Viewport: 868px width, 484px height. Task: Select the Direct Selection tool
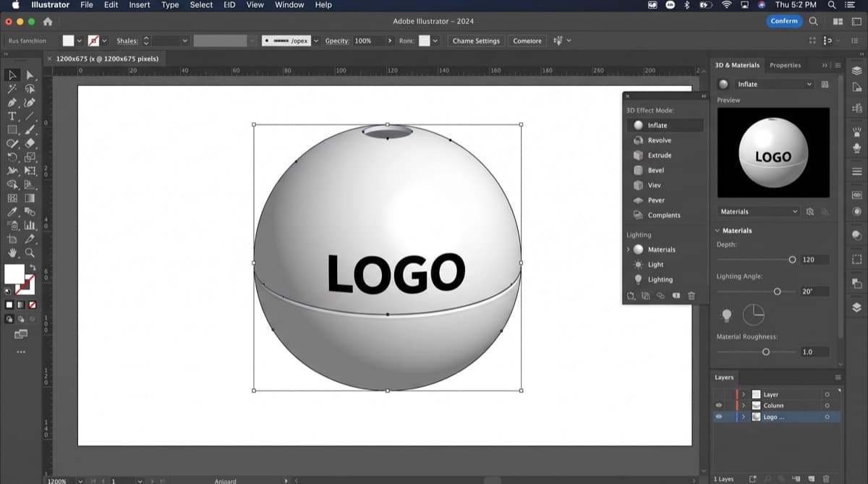[30, 75]
